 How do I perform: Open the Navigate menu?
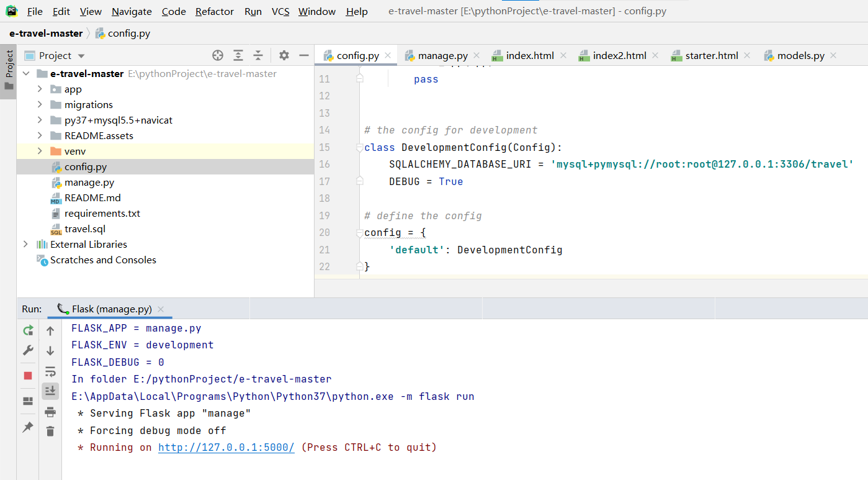tap(132, 11)
